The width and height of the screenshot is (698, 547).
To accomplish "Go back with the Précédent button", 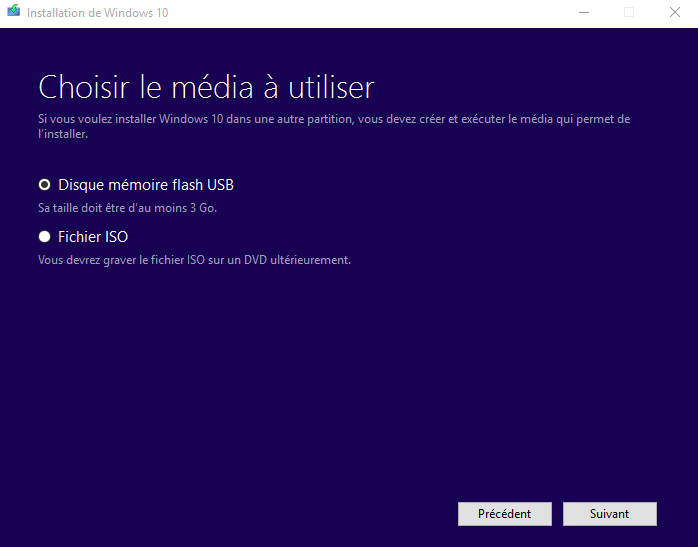I will pos(505,514).
